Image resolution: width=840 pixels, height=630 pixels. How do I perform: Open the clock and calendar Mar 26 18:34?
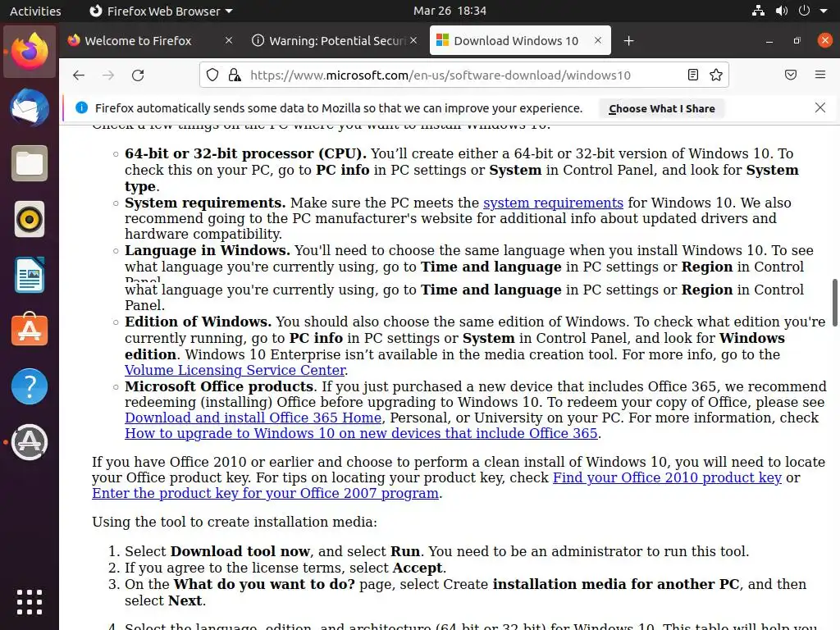(x=450, y=11)
